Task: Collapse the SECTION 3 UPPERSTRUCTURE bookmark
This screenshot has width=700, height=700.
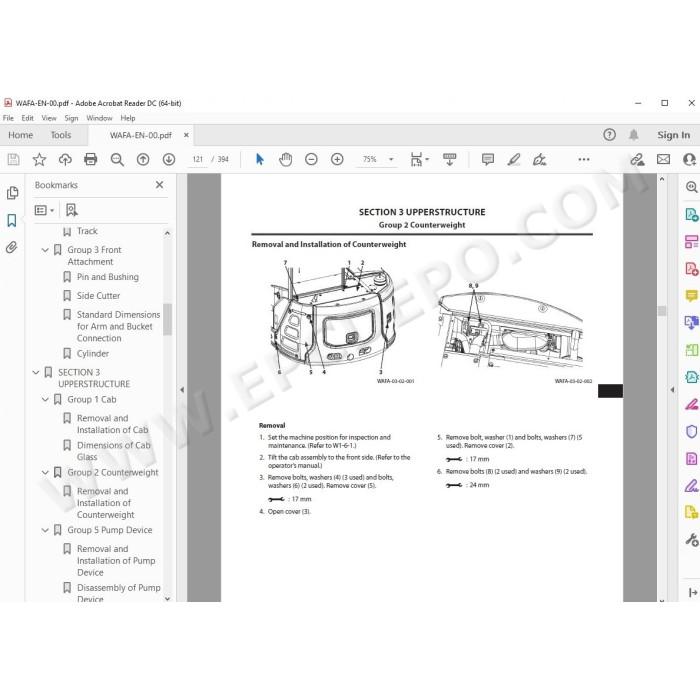Action: point(36,372)
